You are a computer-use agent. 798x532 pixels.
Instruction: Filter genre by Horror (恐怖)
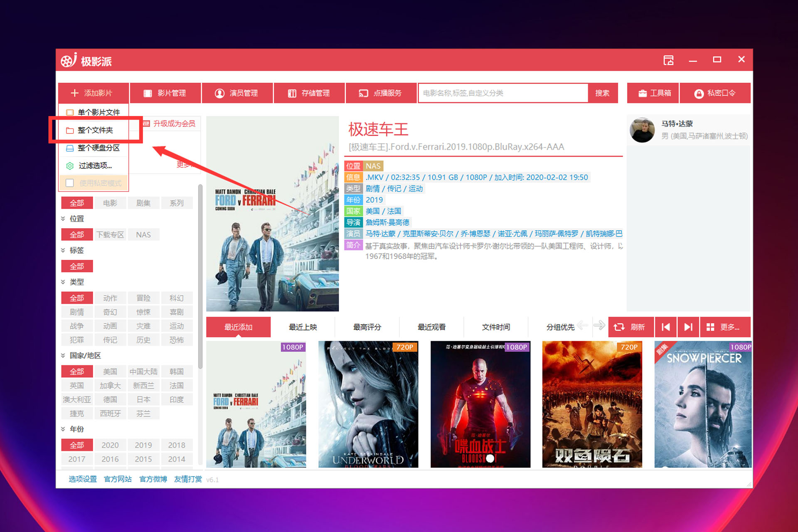(177, 340)
